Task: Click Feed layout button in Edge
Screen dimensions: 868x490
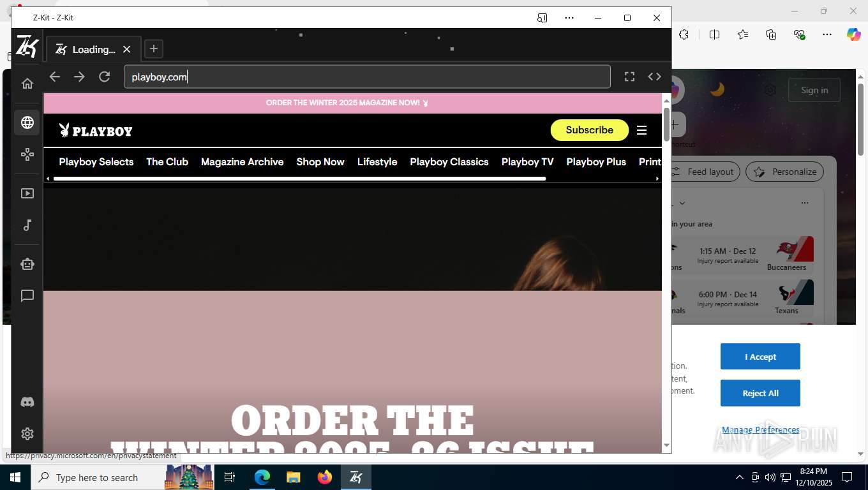Action: click(x=705, y=172)
